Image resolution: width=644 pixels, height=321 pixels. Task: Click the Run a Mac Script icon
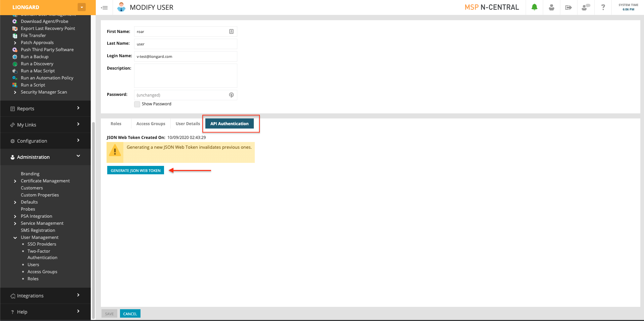pos(15,71)
